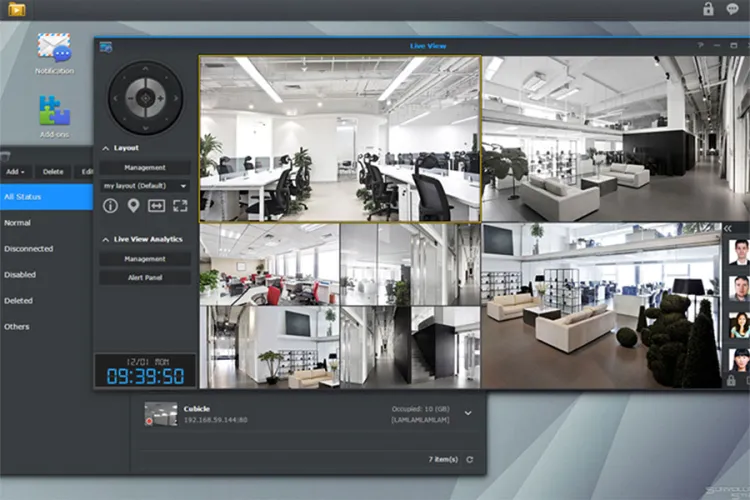Open the my layout (Default) dropdown
Viewport: 750px width, 500px height.
(x=145, y=186)
